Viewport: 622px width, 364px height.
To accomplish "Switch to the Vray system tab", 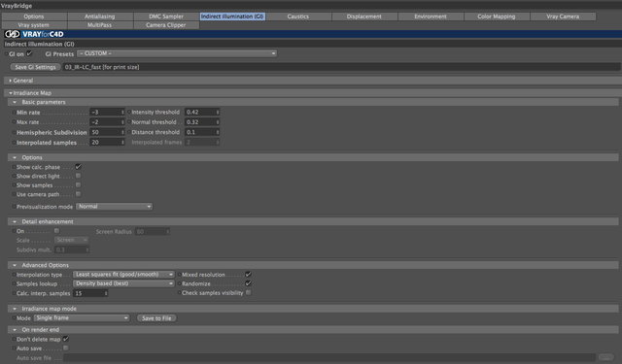I will tap(34, 25).
